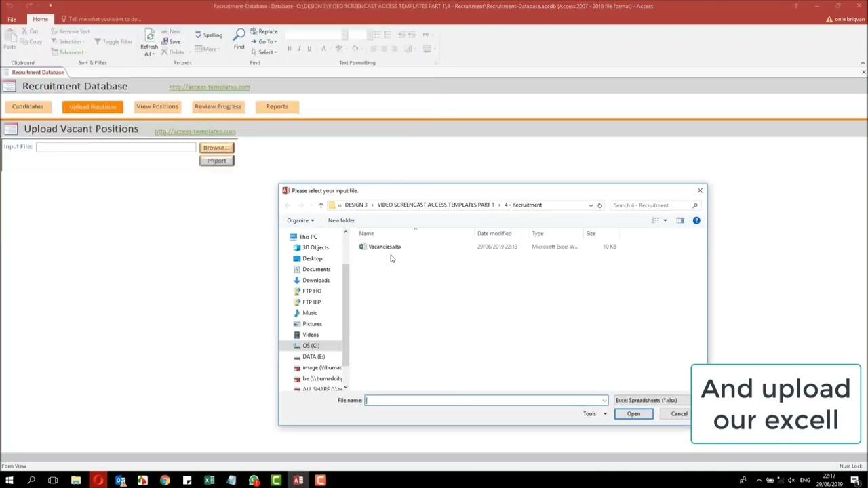Click the Find magnifier in ribbon
The image size is (868, 488).
[x=239, y=39]
